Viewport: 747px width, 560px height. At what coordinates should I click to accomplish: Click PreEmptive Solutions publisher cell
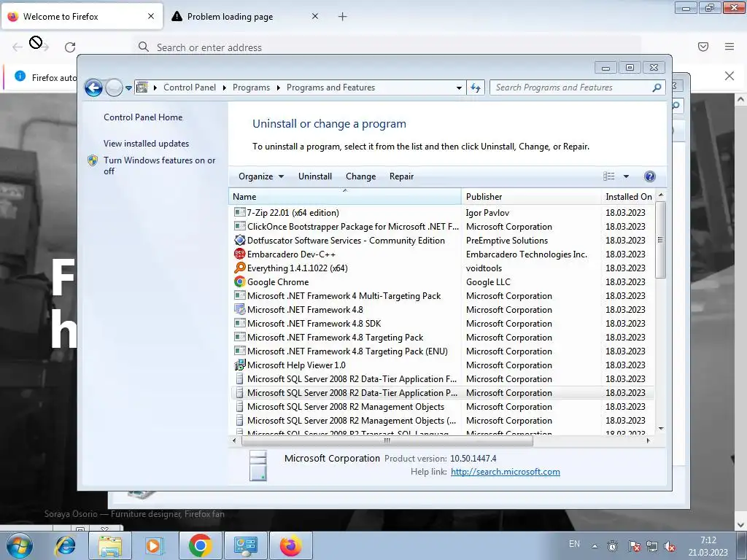pos(507,241)
